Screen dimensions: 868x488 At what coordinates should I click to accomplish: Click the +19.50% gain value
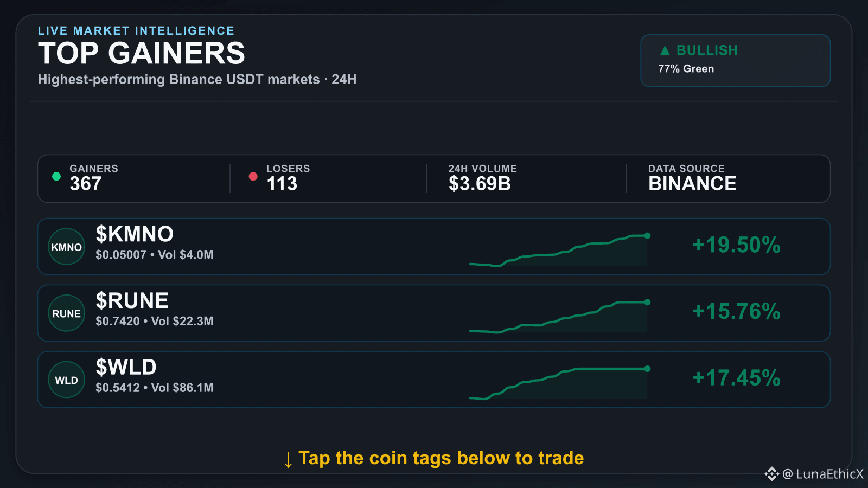pyautogui.click(x=736, y=245)
